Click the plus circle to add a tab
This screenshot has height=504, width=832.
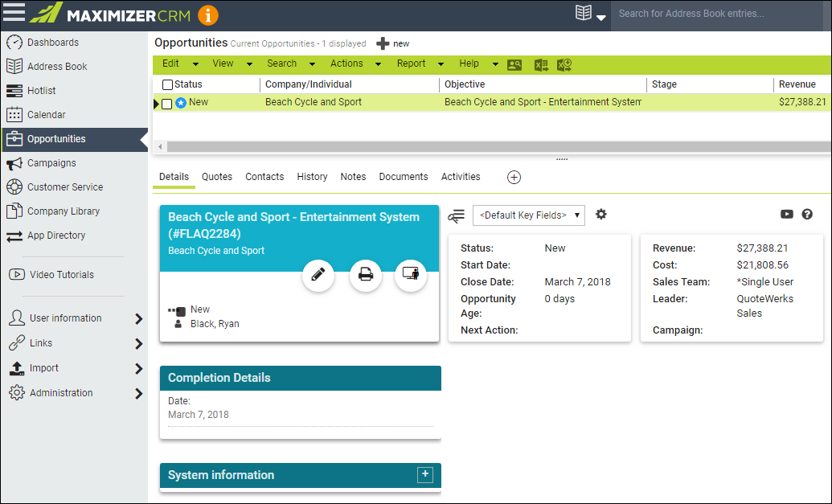514,177
